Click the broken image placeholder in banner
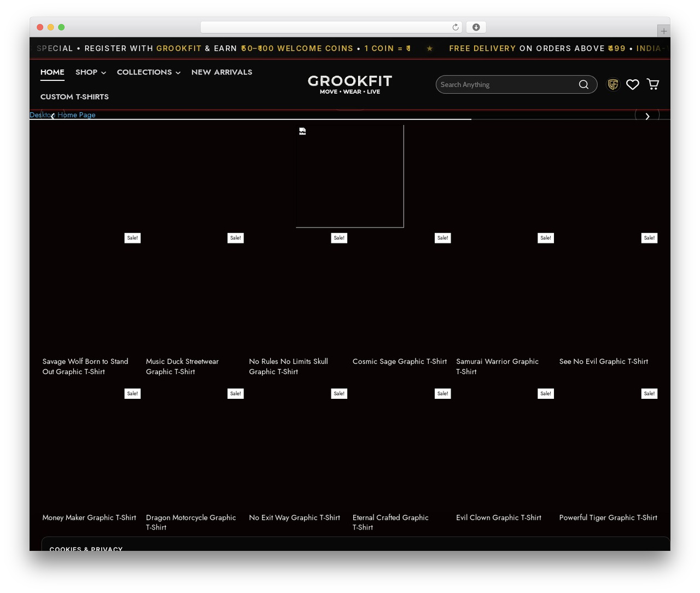Screen dimensions: 700x593 coord(350,176)
